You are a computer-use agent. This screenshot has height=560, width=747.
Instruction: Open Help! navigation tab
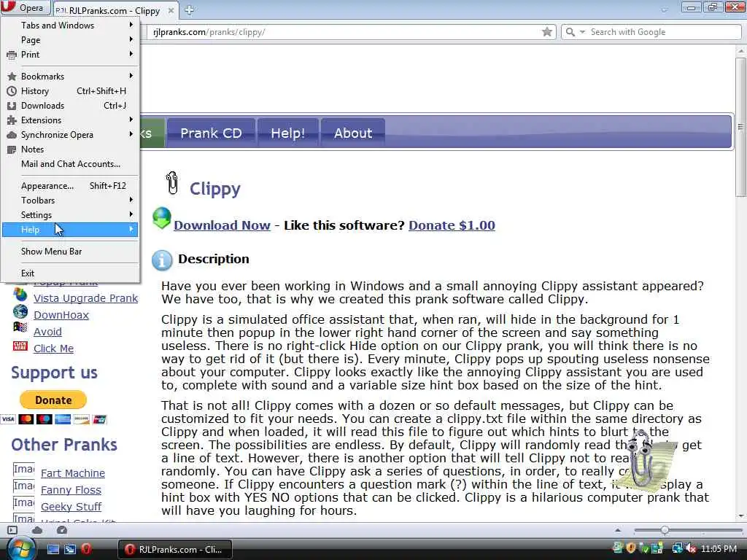[287, 133]
